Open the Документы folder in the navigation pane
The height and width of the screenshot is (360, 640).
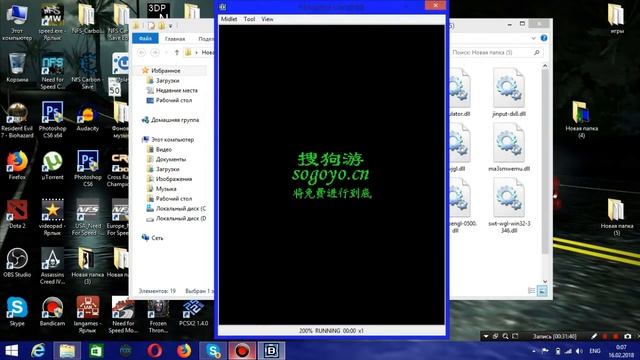point(171,159)
